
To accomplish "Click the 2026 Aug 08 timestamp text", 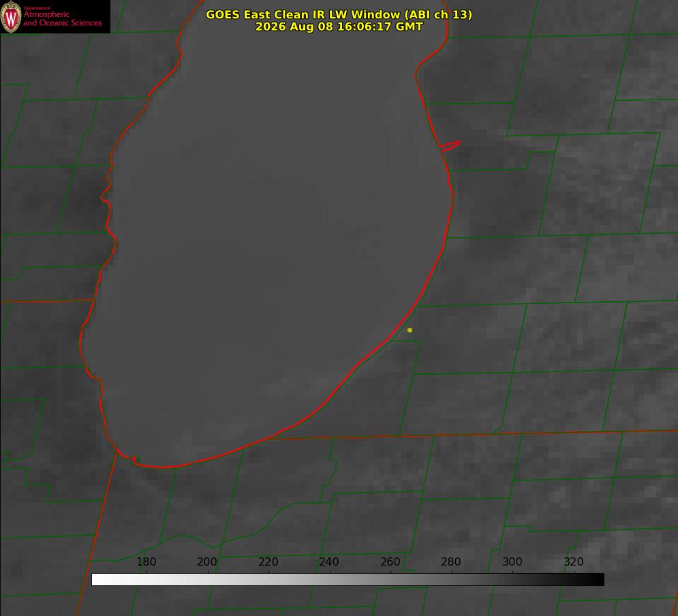I will pyautogui.click(x=339, y=27).
